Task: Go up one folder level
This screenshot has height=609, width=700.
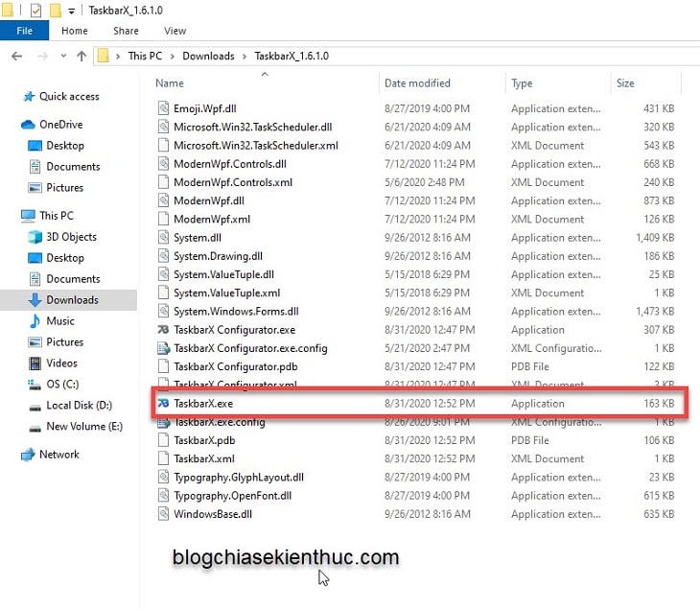Action: (82, 56)
